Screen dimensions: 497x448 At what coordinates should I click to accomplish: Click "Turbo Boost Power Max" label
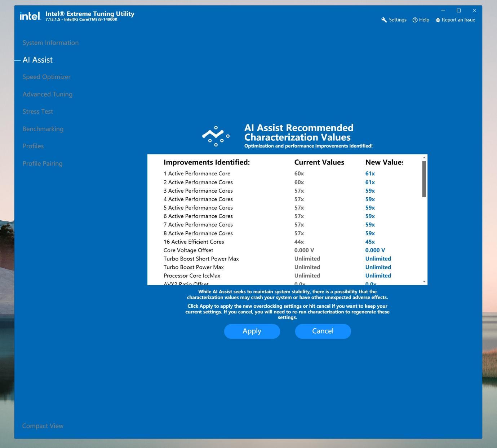point(194,267)
